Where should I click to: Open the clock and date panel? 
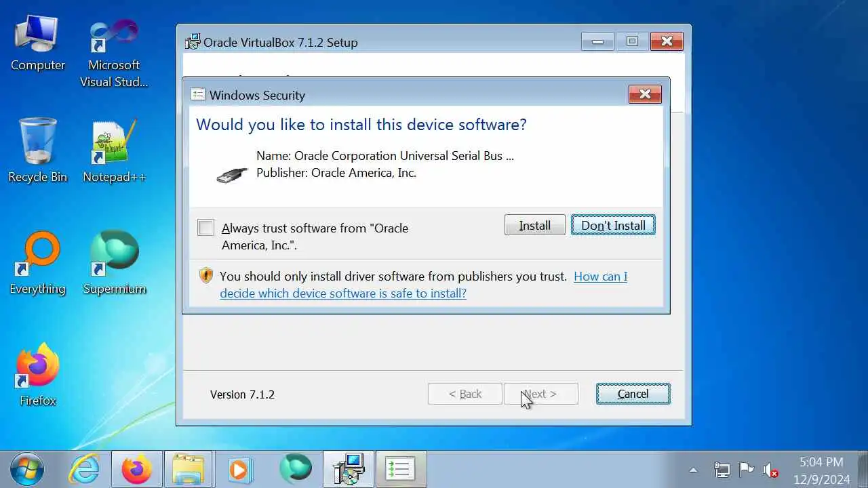(x=821, y=470)
